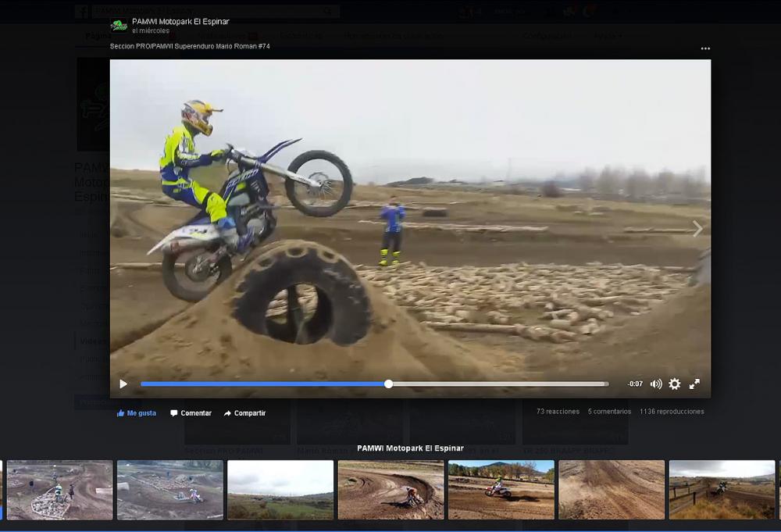The image size is (781, 532).
Task: Open the thumbnail of rider cornering on berm
Action: pyautogui.click(x=391, y=490)
